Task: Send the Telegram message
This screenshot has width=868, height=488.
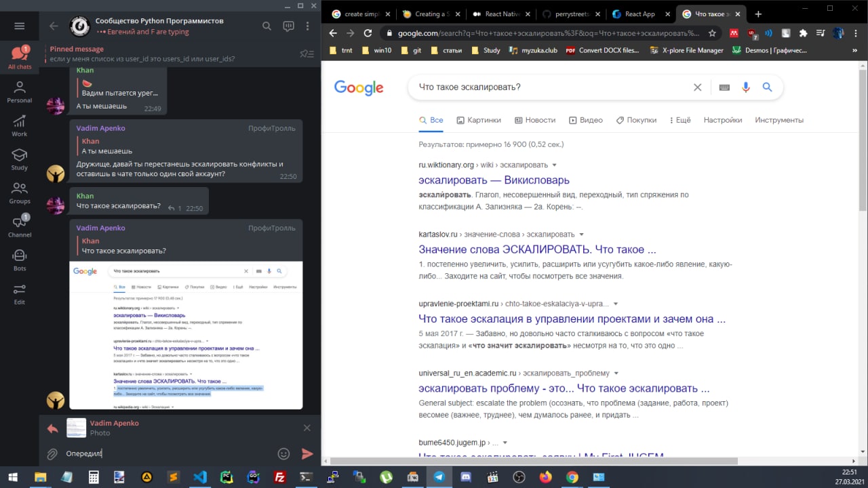Action: tap(307, 454)
